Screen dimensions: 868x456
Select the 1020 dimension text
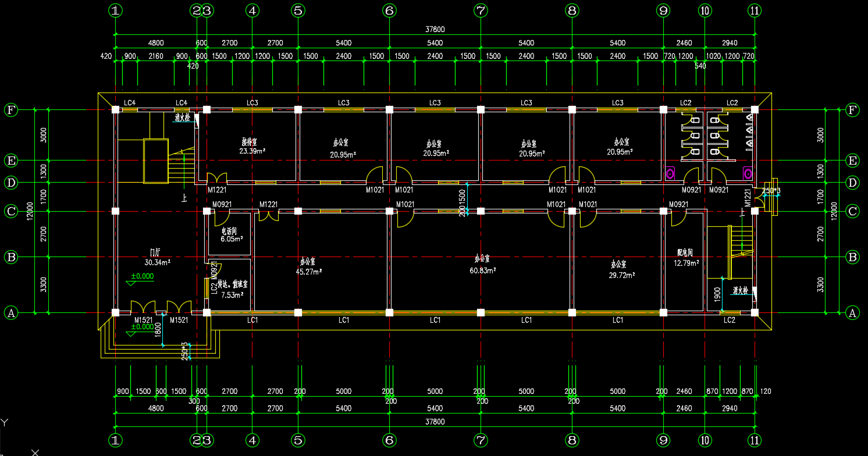714,56
